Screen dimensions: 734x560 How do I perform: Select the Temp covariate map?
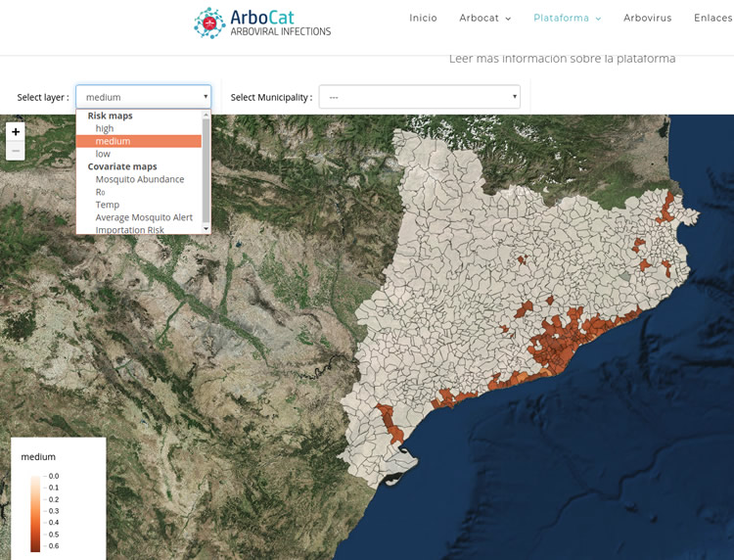coord(108,205)
